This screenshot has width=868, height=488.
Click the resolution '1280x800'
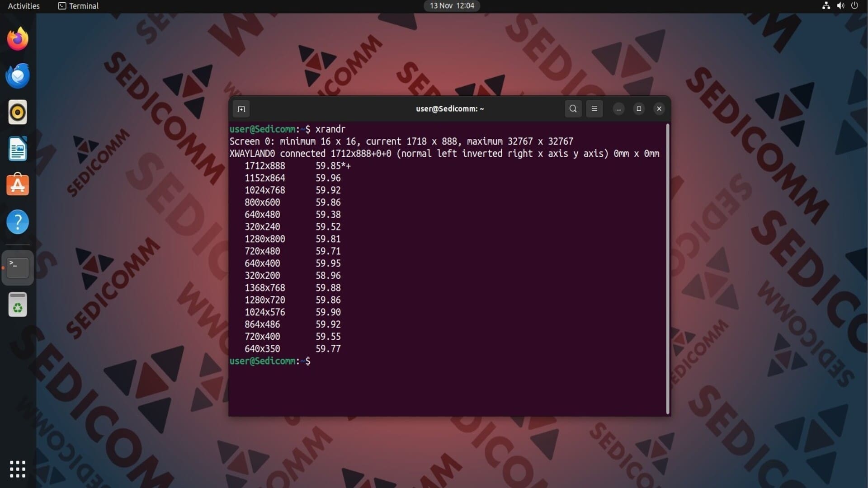coord(265,239)
